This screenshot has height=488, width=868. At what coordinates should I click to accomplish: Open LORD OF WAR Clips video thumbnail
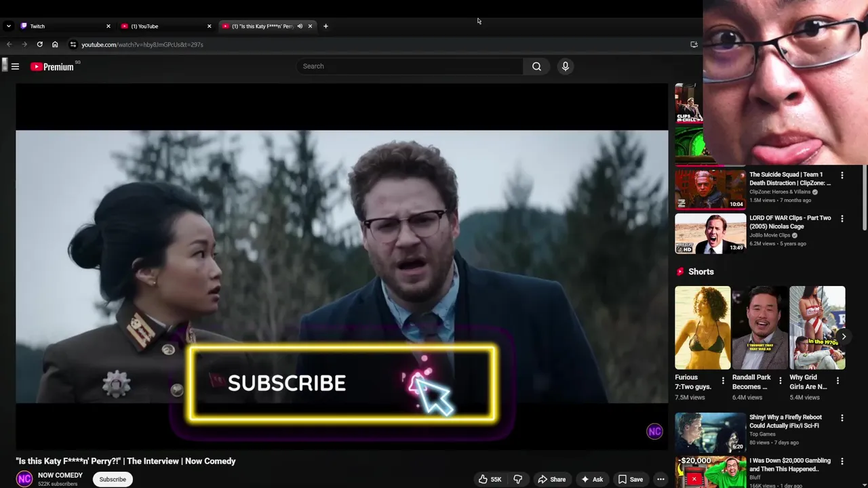pos(710,234)
